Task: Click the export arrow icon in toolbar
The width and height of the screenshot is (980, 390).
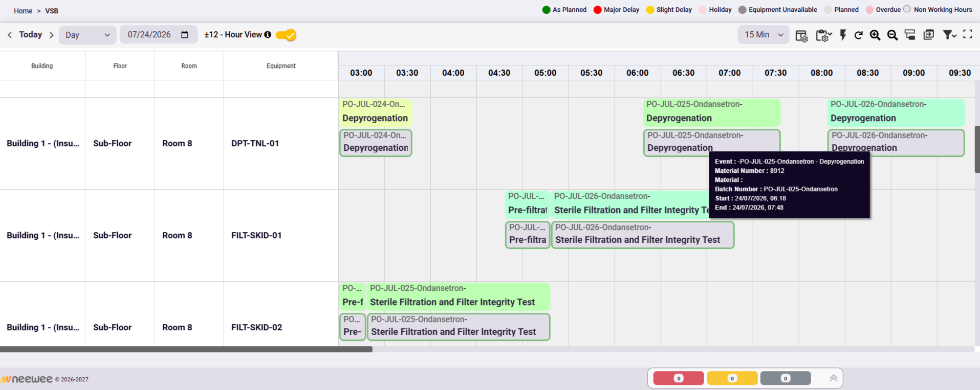Action: (928, 35)
